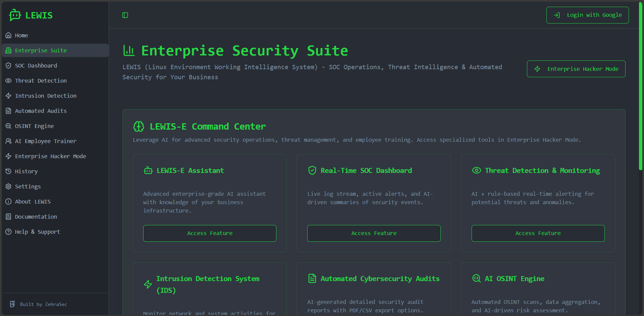The height and width of the screenshot is (316, 644).
Task: Open the Built by ZehraSec link
Action: click(x=43, y=304)
